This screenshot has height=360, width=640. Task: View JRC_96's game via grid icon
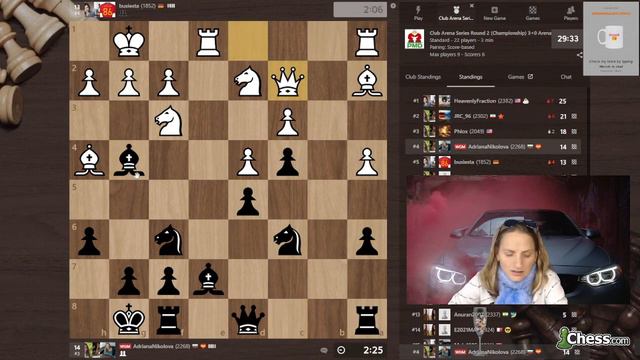574,116
